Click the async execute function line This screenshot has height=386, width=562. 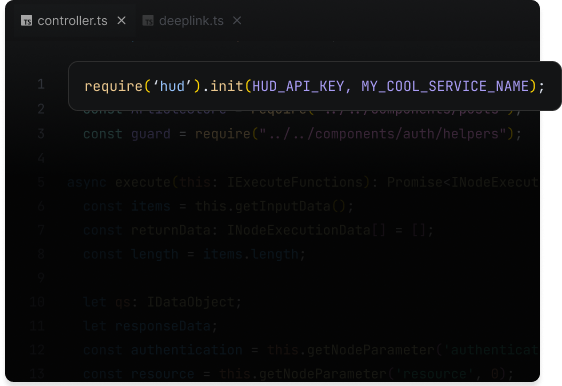[303, 182]
